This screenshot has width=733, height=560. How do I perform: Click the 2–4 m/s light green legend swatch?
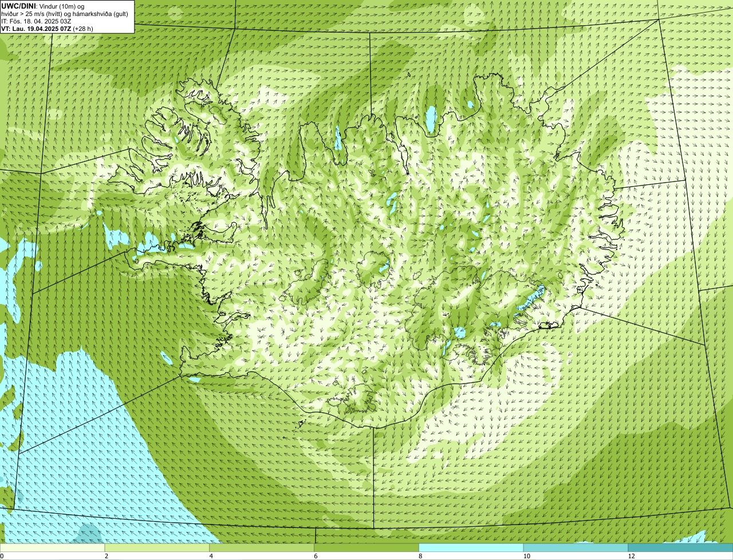pyautogui.click(x=157, y=547)
